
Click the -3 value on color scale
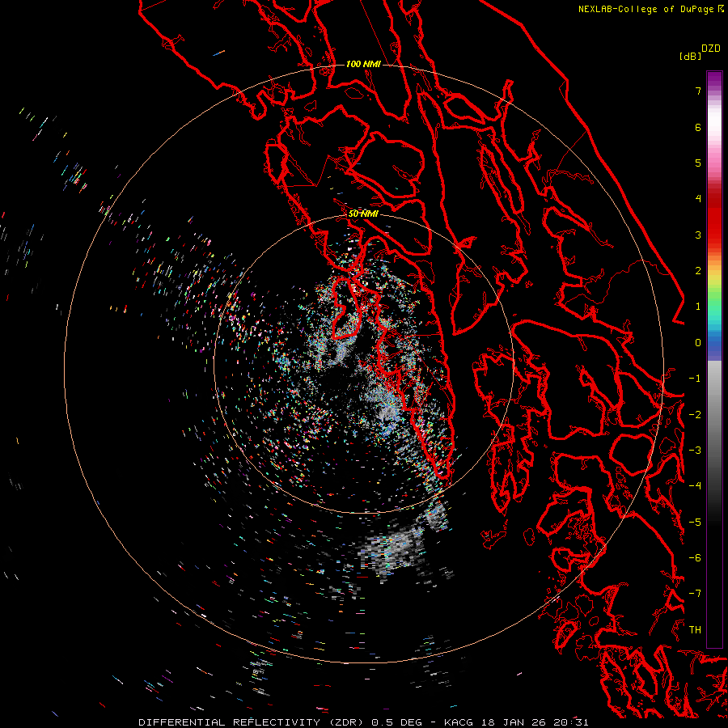coord(695,451)
